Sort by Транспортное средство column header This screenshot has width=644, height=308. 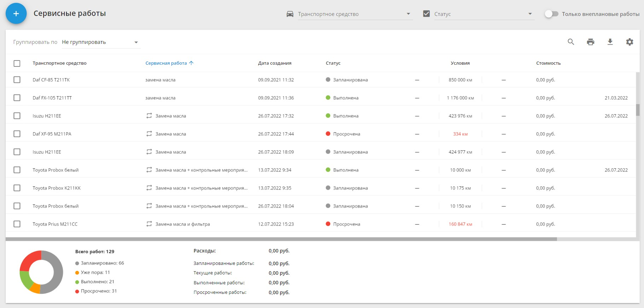pos(59,63)
